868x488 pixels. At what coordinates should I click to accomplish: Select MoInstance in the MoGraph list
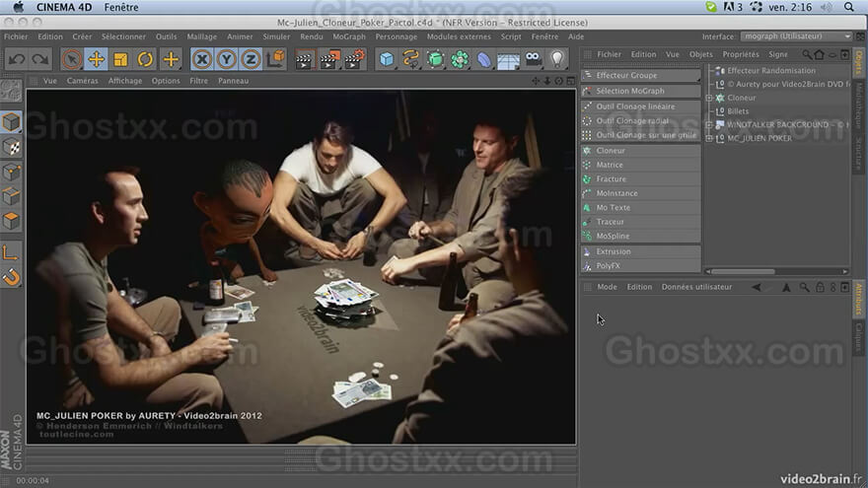641,193
